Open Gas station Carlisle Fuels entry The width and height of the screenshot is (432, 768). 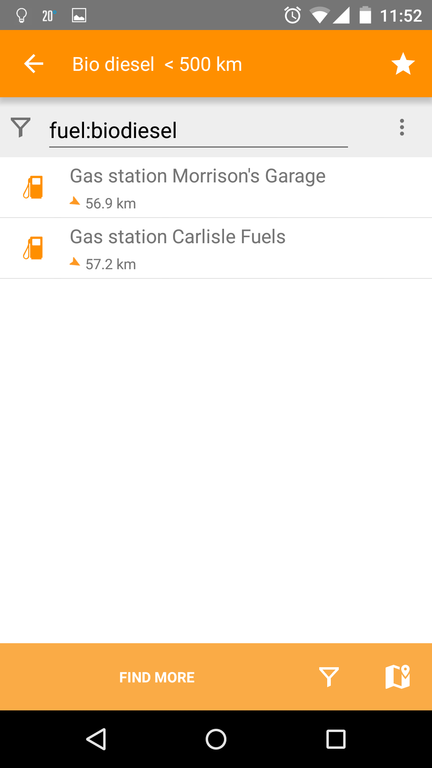216,248
